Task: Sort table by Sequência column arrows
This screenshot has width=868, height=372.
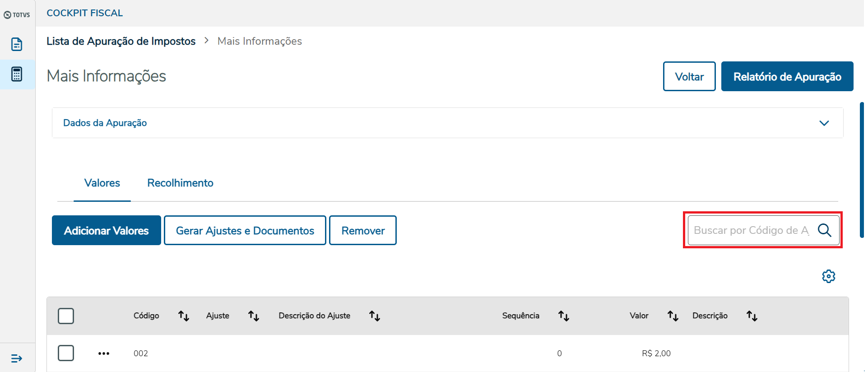Action: tap(564, 316)
